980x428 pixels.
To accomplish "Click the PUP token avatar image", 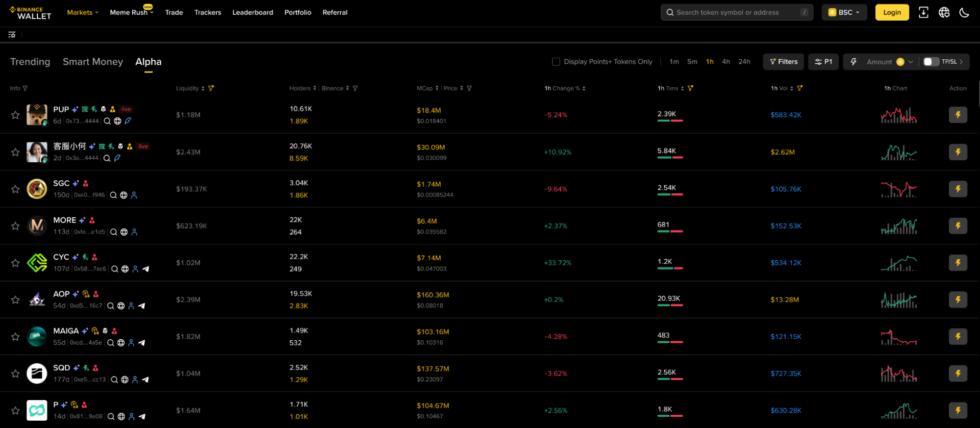I will (37, 115).
